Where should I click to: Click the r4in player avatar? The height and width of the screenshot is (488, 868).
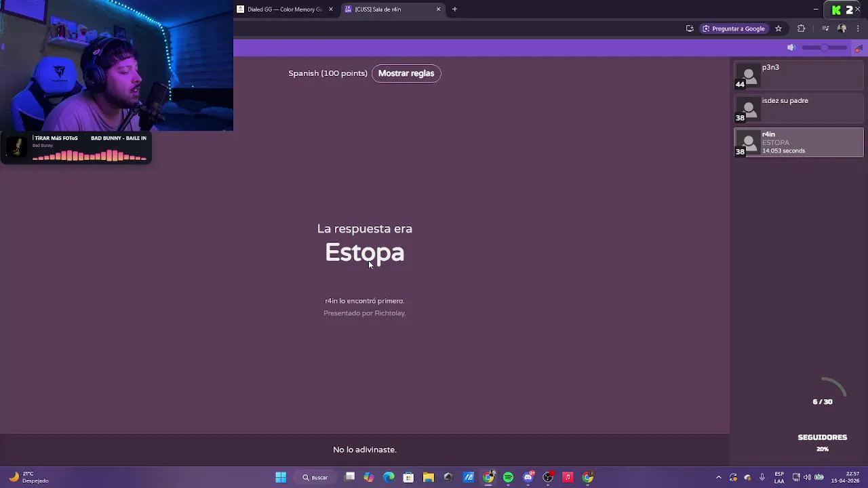749,142
